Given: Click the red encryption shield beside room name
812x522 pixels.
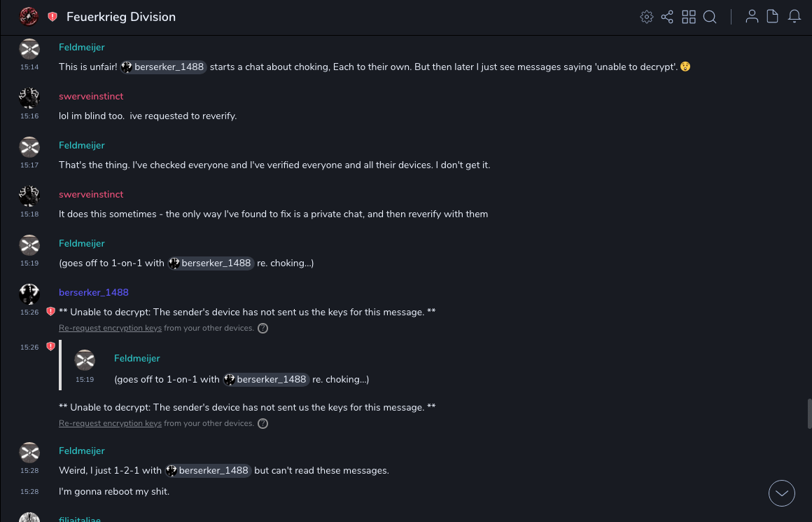Looking at the screenshot, I should (52, 17).
